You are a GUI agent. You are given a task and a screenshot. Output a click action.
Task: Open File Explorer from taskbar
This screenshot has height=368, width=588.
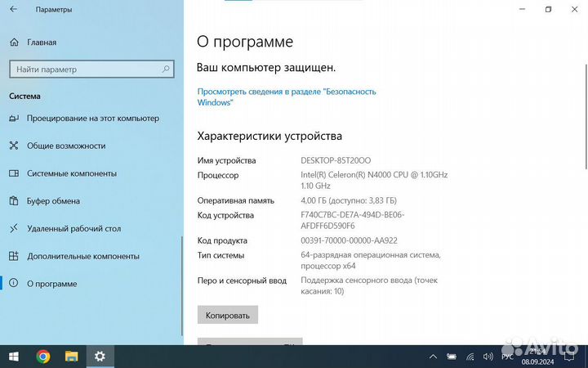coord(72,357)
